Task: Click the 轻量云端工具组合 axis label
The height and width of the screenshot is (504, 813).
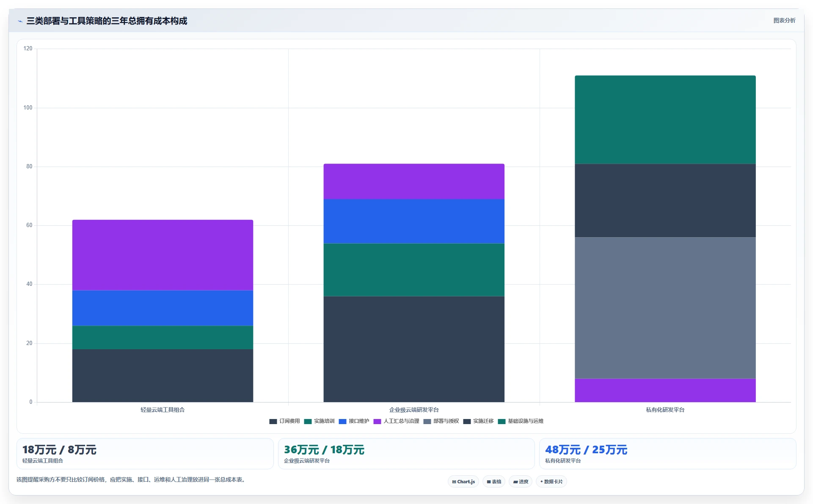Action: point(163,410)
